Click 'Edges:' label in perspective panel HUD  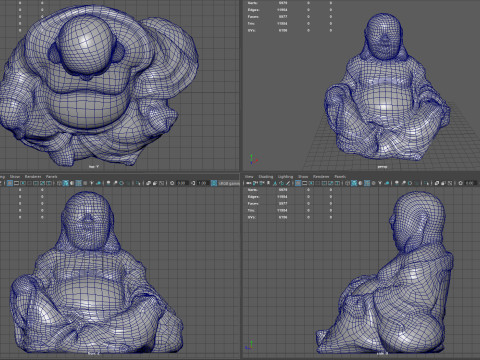tap(254, 10)
